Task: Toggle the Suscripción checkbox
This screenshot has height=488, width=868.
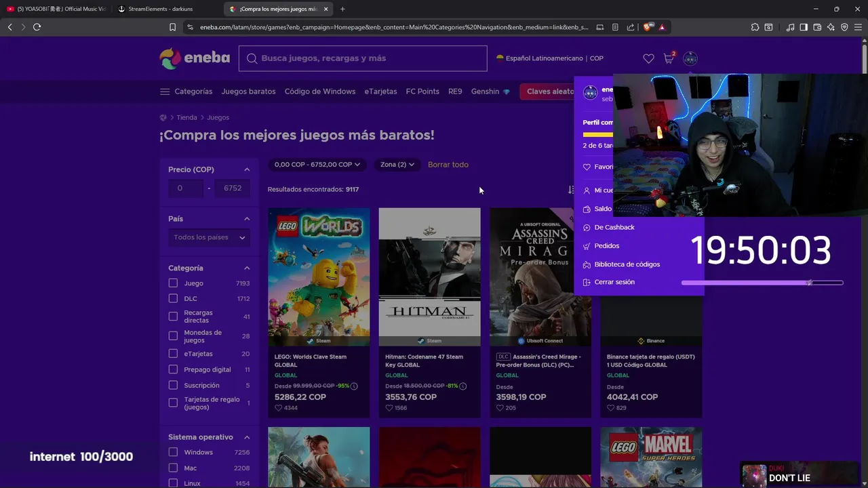Action: [173, 386]
